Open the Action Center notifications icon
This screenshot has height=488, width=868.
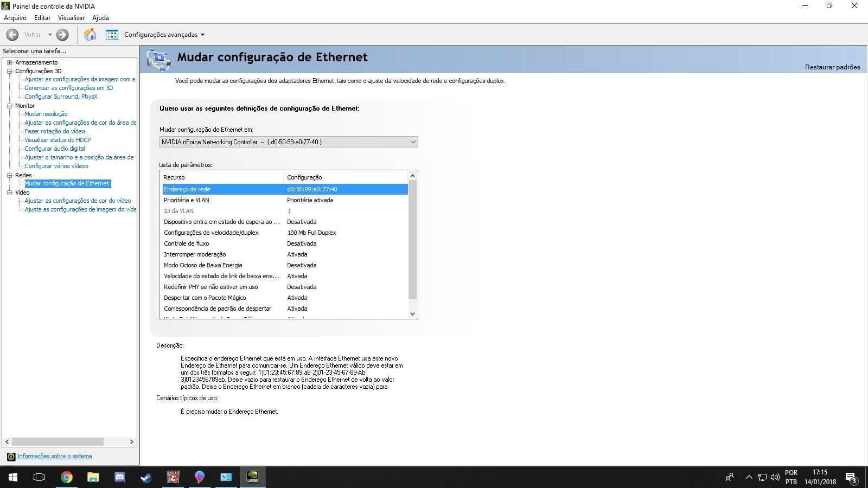(851, 478)
